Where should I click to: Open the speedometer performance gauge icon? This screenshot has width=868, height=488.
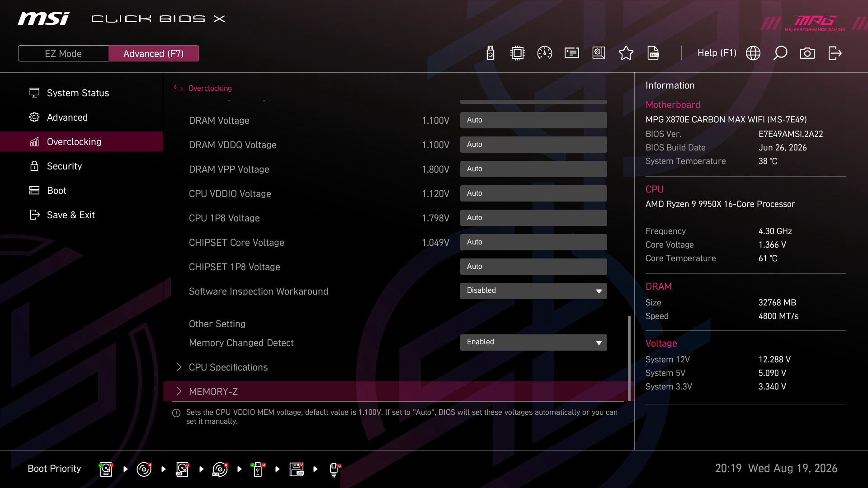[x=544, y=53]
